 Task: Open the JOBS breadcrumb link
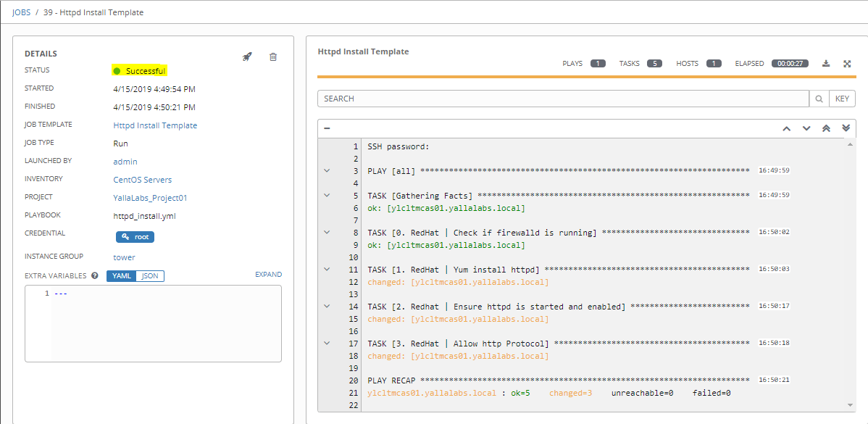point(21,12)
